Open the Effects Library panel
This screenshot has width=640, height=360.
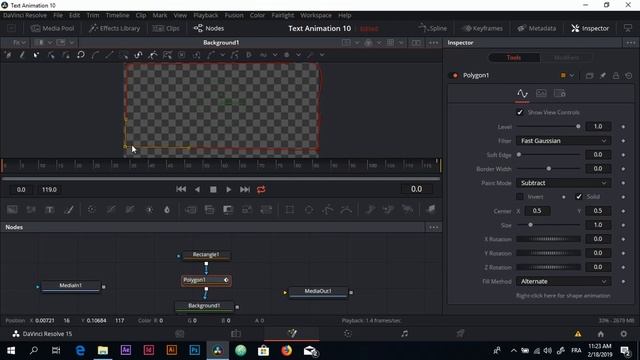pyautogui.click(x=115, y=28)
